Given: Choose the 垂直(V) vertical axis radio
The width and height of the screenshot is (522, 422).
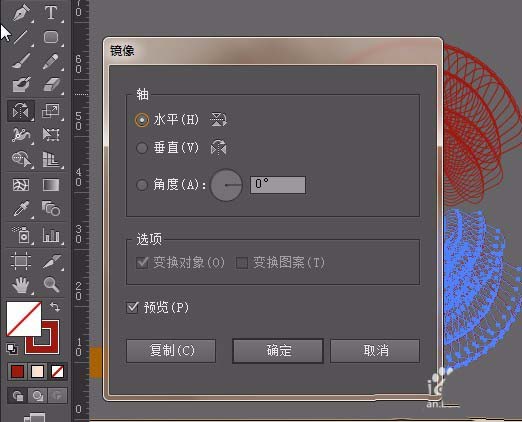Looking at the screenshot, I should [x=142, y=148].
